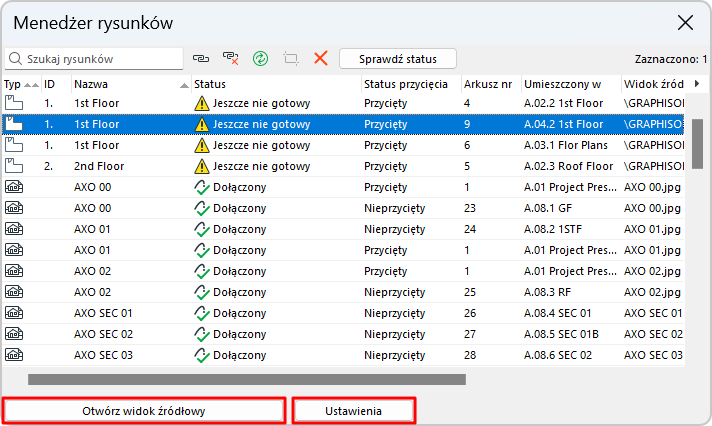Click the horizontal scrollbar thumb
Image resolution: width=712 pixels, height=426 pixels.
tap(247, 379)
